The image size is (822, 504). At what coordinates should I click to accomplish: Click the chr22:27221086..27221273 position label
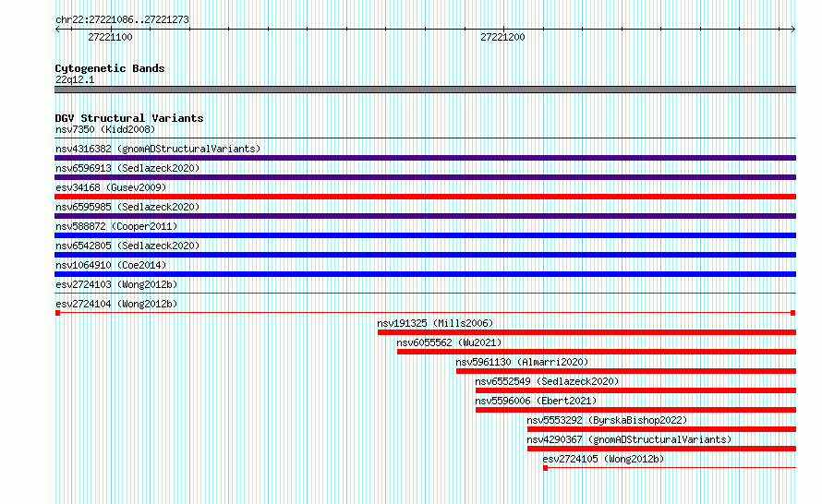(x=122, y=20)
